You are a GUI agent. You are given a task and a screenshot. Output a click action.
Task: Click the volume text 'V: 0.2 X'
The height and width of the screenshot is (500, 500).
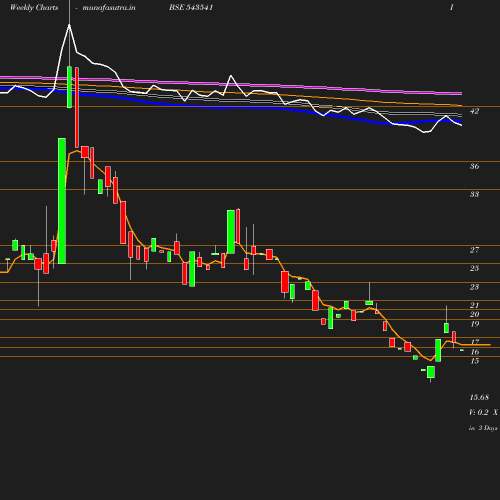tap(483, 412)
